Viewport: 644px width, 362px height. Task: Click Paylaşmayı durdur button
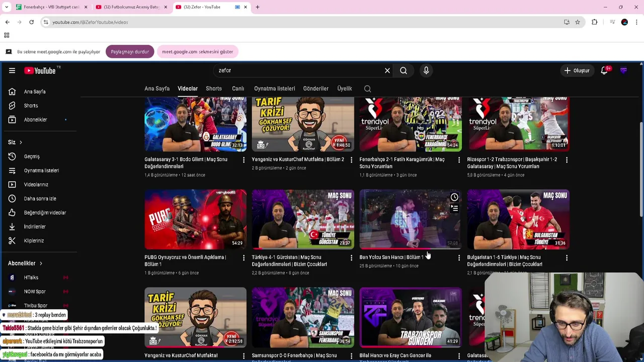point(130,52)
